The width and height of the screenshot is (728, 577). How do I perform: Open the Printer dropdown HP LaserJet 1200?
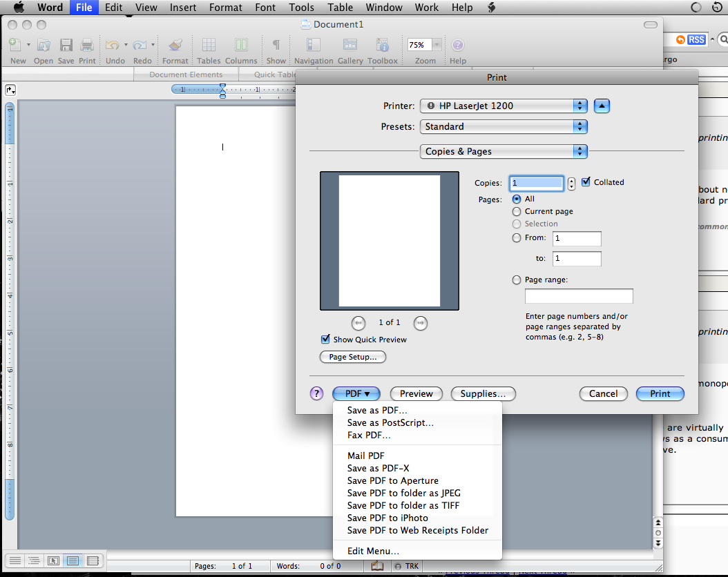point(504,106)
